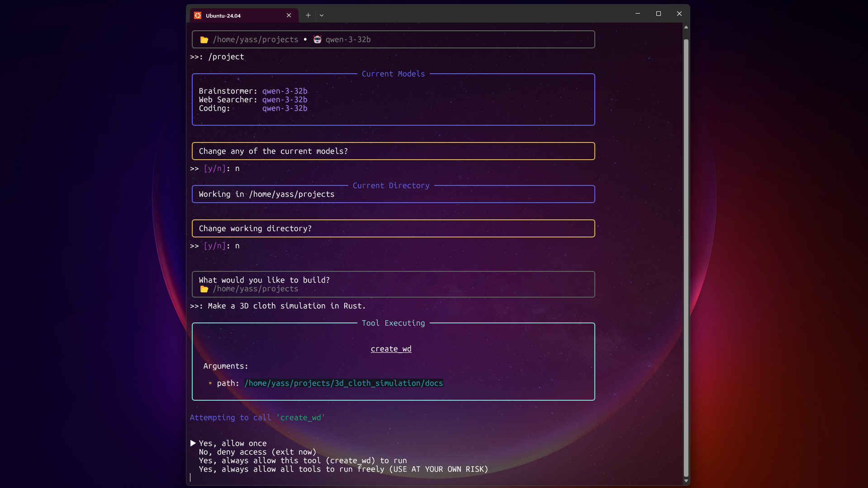Click the 'Current Models' panel title
The image size is (868, 488).
[393, 74]
